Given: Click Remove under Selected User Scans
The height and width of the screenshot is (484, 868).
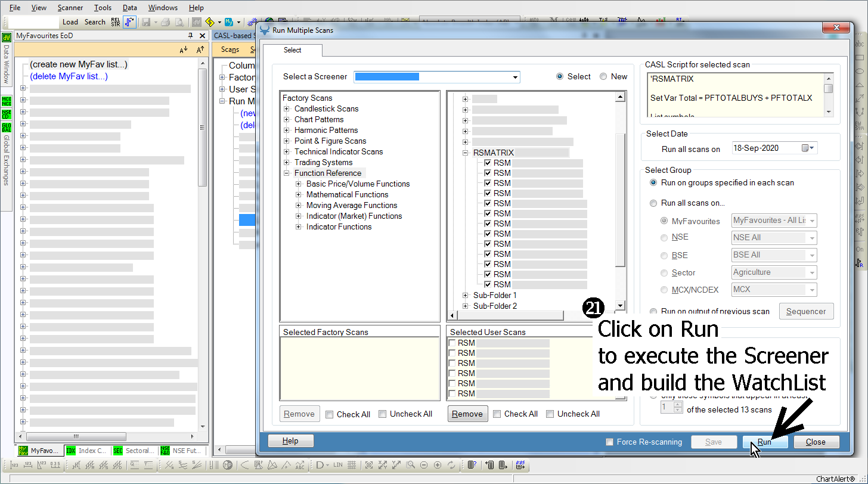Looking at the screenshot, I should pyautogui.click(x=467, y=414).
